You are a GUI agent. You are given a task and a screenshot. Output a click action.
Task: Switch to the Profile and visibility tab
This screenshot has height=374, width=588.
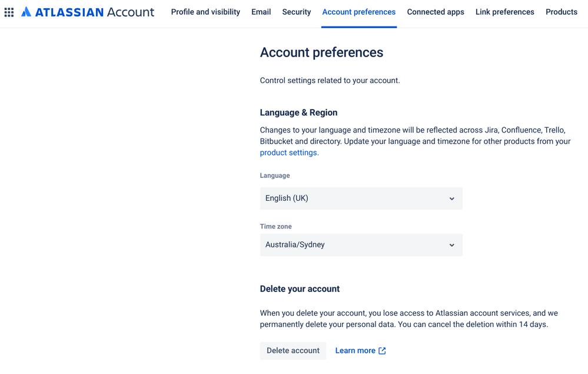(x=205, y=12)
